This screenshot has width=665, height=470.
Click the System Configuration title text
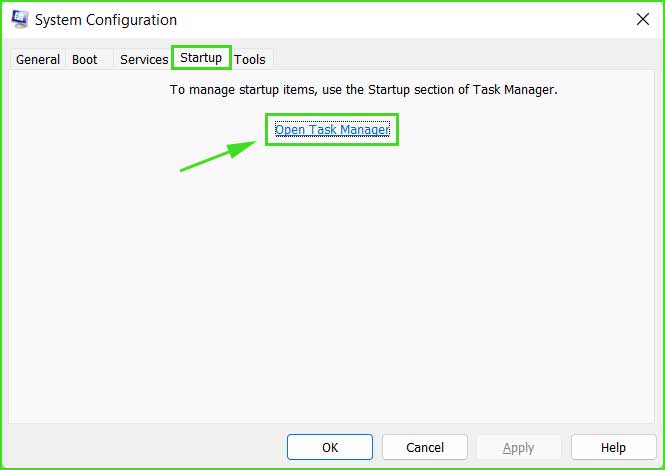(106, 20)
